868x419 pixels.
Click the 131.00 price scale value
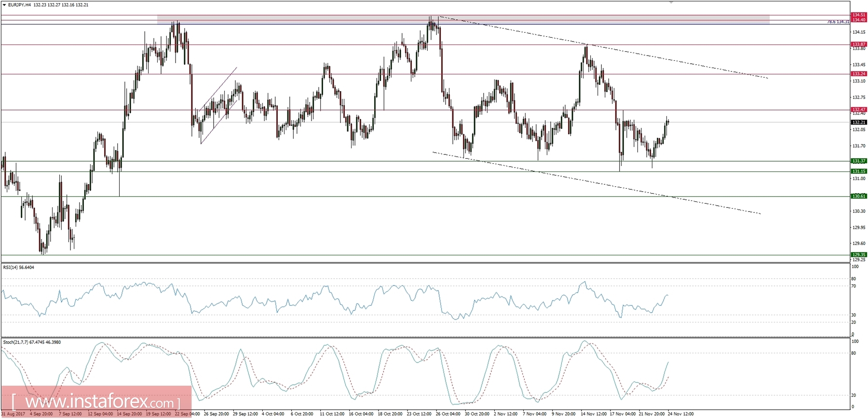pyautogui.click(x=858, y=179)
